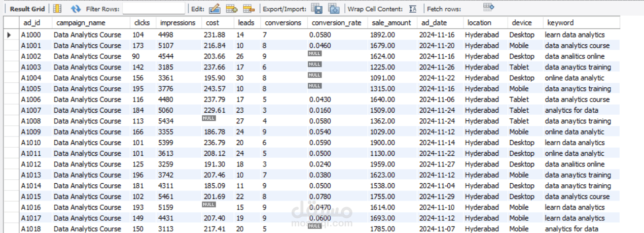Import records from external file
This screenshot has width=644, height=233.
[x=334, y=9]
